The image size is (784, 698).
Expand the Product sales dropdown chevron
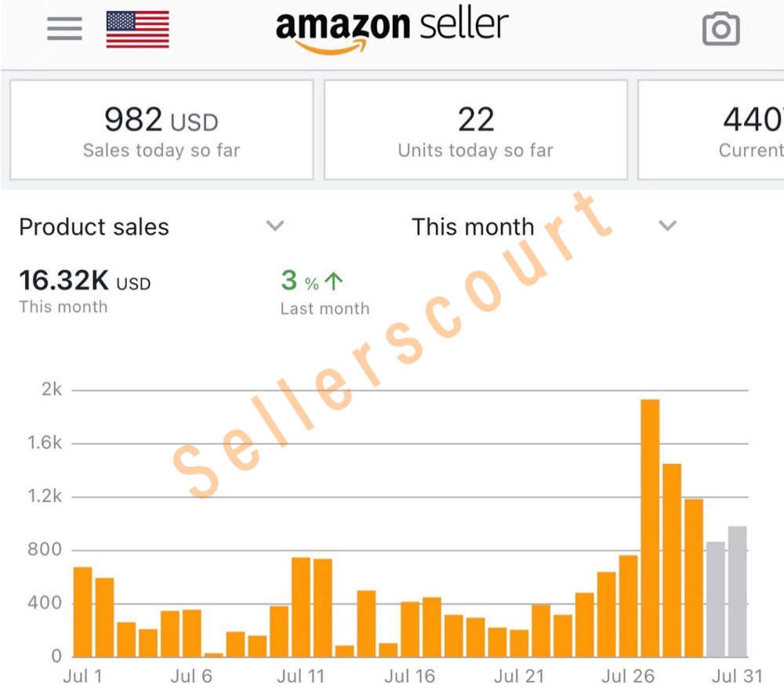click(x=274, y=226)
